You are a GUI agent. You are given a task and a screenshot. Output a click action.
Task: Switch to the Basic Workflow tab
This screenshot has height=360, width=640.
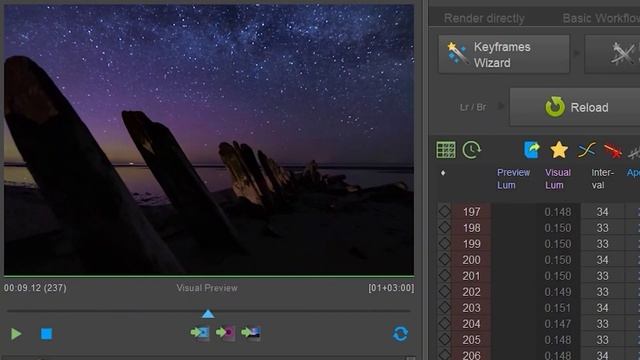point(601,18)
